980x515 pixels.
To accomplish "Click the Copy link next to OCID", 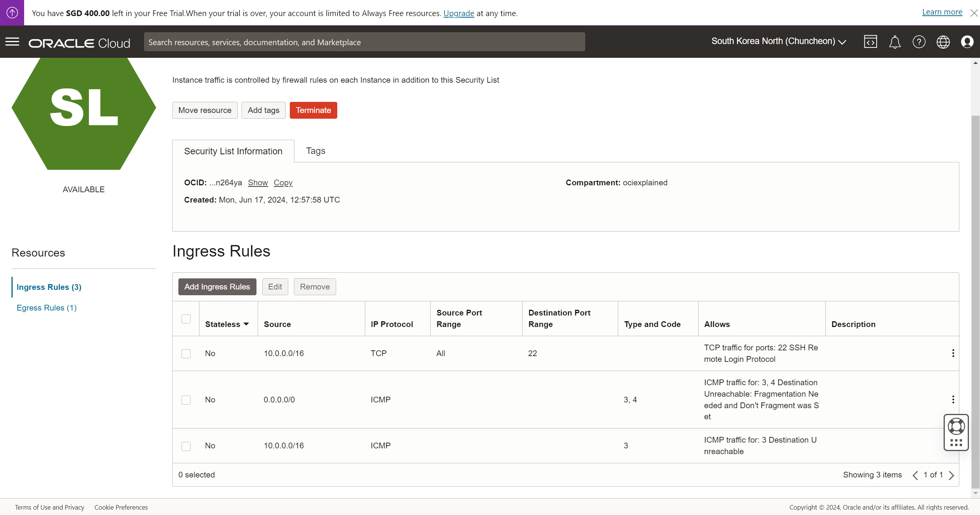I will (x=283, y=183).
